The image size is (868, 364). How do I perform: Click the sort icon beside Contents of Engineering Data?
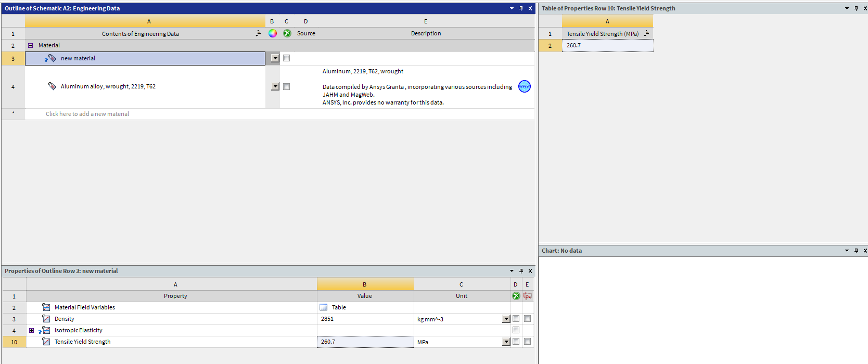(x=258, y=33)
